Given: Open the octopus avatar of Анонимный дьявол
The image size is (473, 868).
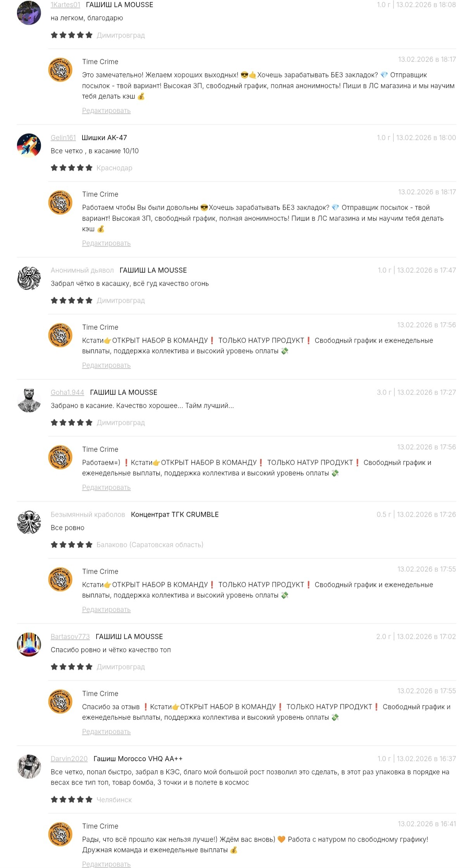Looking at the screenshot, I should 29,278.
